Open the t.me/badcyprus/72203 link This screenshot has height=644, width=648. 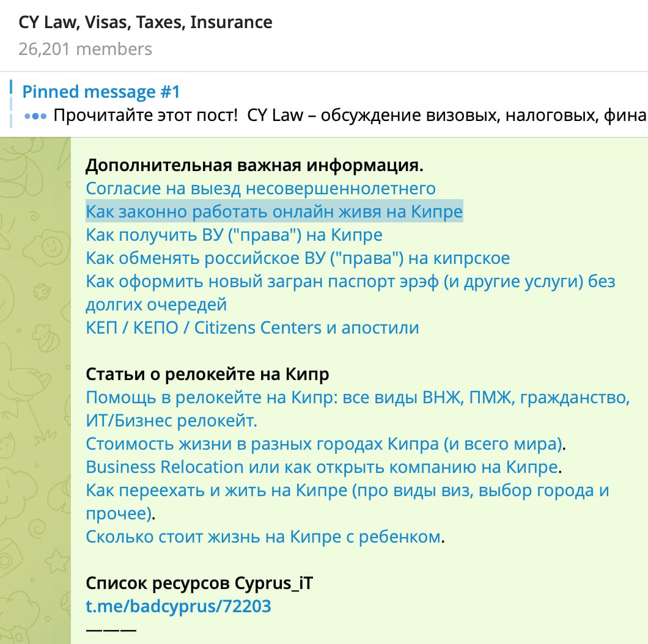[x=178, y=606]
